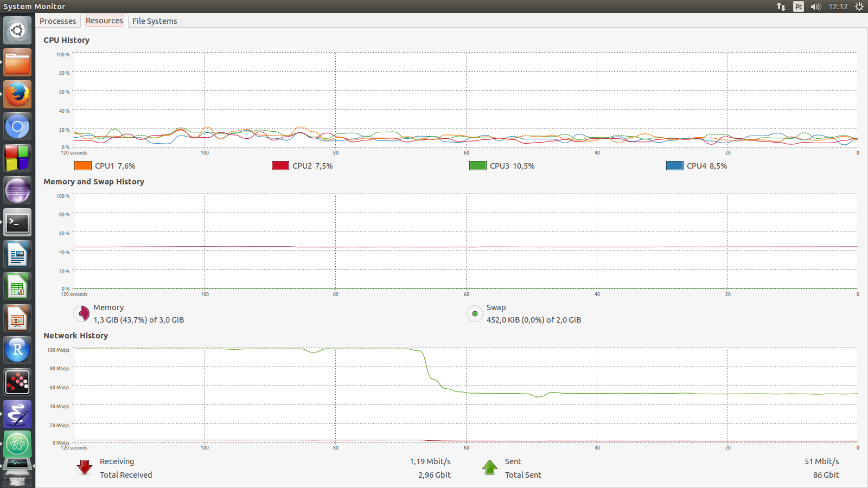868x488 pixels.
Task: Click the System Monitor title in top panel
Action: [34, 7]
